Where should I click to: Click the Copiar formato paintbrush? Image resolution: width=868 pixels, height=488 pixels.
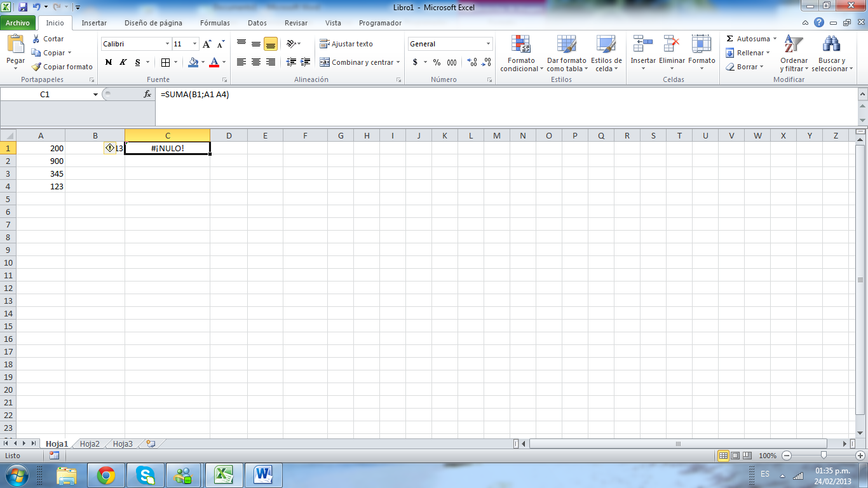tap(37, 67)
